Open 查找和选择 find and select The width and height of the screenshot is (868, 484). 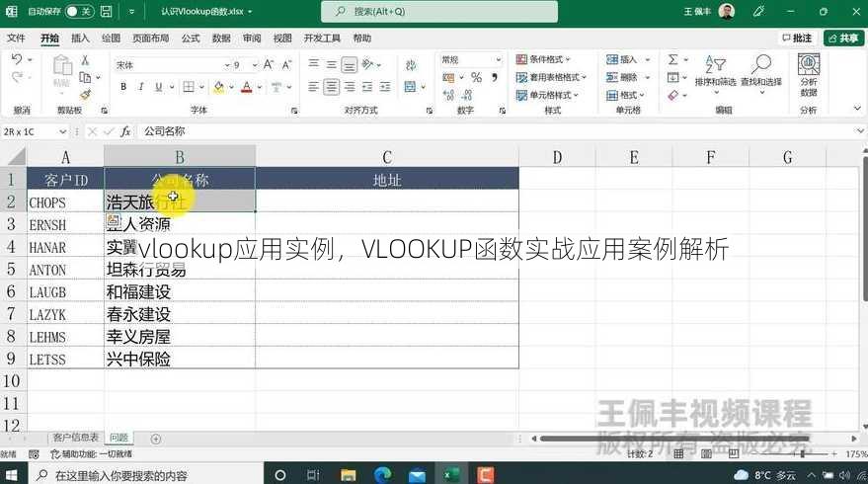tap(761, 72)
